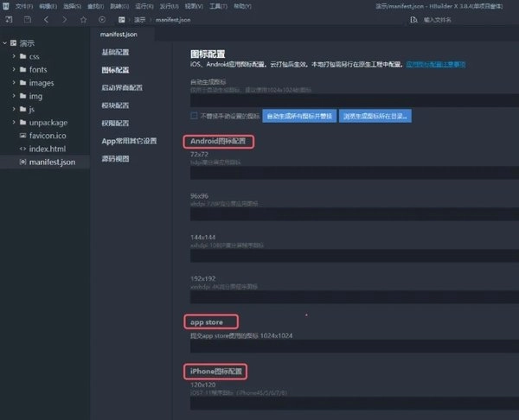Tick the 不替换手动设置的图标 checkbox
The height and width of the screenshot is (420, 519).
tap(195, 116)
